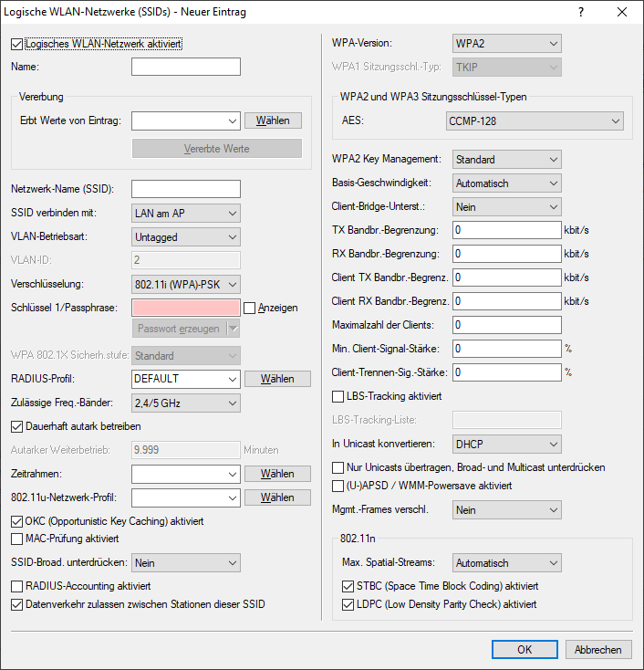Screen dimensions: 644x670
Task: Expand the Verschlüsselung dropdown
Action: point(186,284)
